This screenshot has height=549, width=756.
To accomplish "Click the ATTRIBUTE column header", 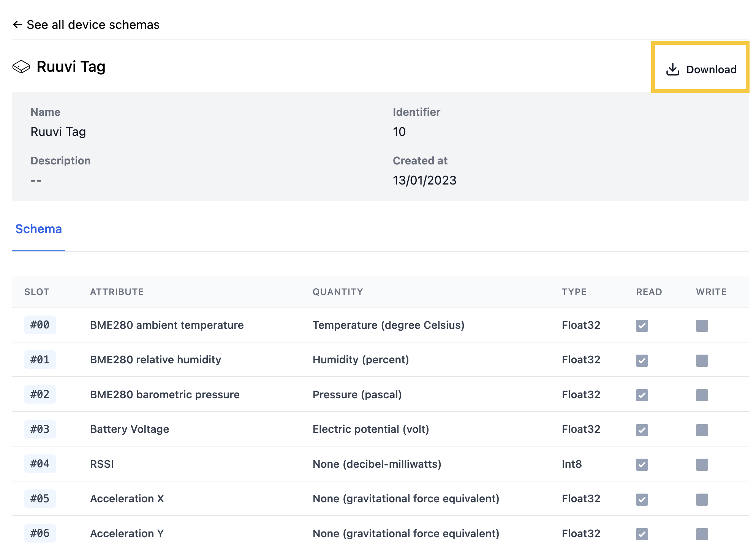I will click(117, 292).
